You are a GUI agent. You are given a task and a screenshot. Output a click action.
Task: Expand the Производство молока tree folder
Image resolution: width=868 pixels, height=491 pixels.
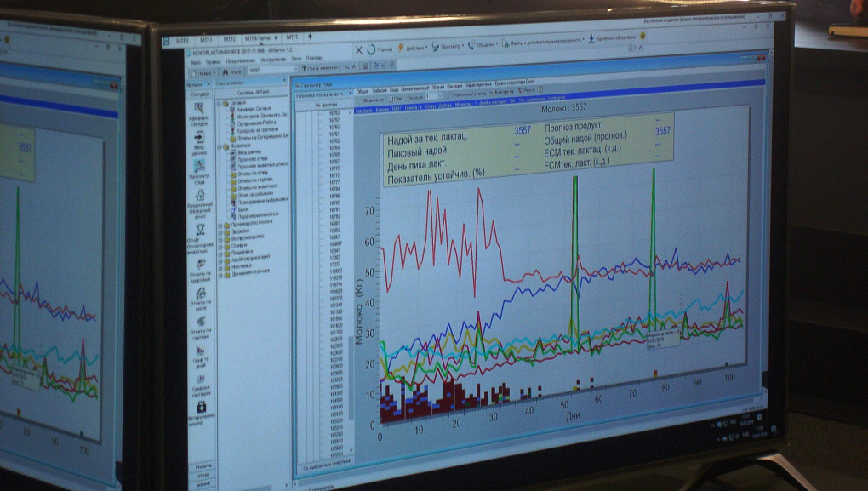click(220, 225)
